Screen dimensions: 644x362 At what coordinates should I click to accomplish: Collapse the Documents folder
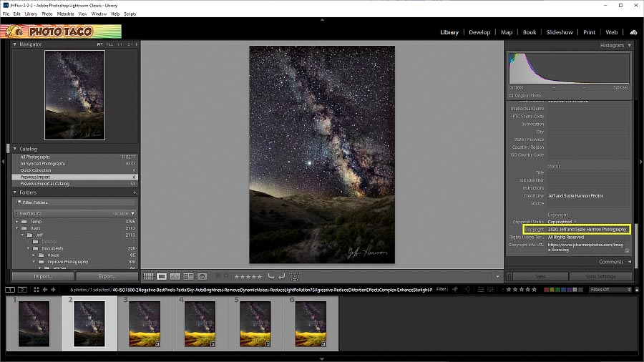(x=29, y=248)
